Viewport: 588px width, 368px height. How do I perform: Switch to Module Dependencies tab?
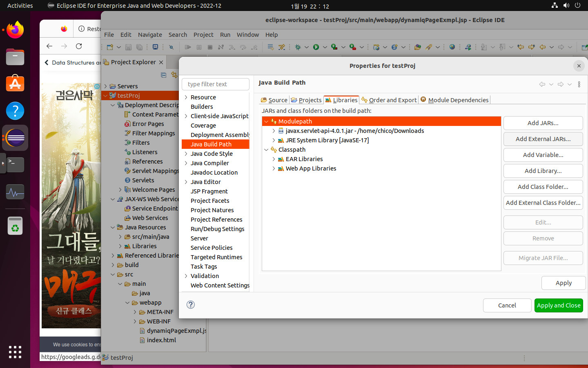454,100
